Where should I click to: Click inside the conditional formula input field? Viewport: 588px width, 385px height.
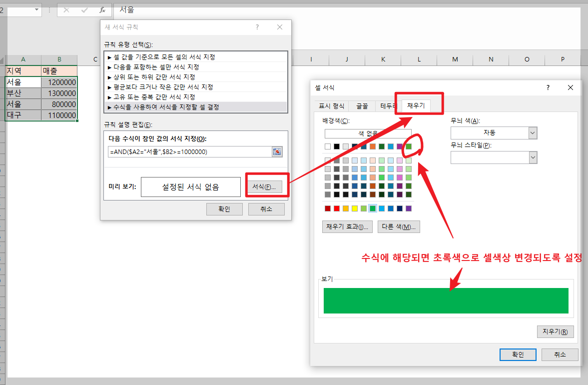pyautogui.click(x=190, y=151)
